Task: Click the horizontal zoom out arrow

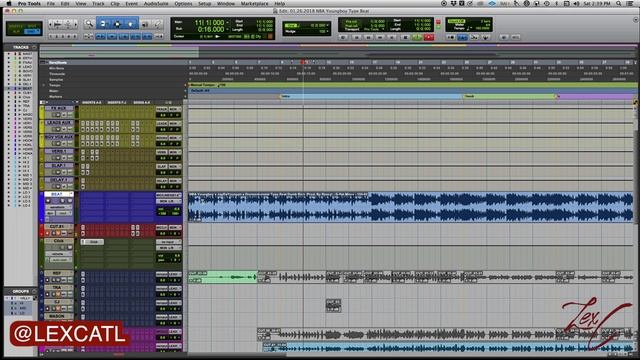Action: click(51, 24)
